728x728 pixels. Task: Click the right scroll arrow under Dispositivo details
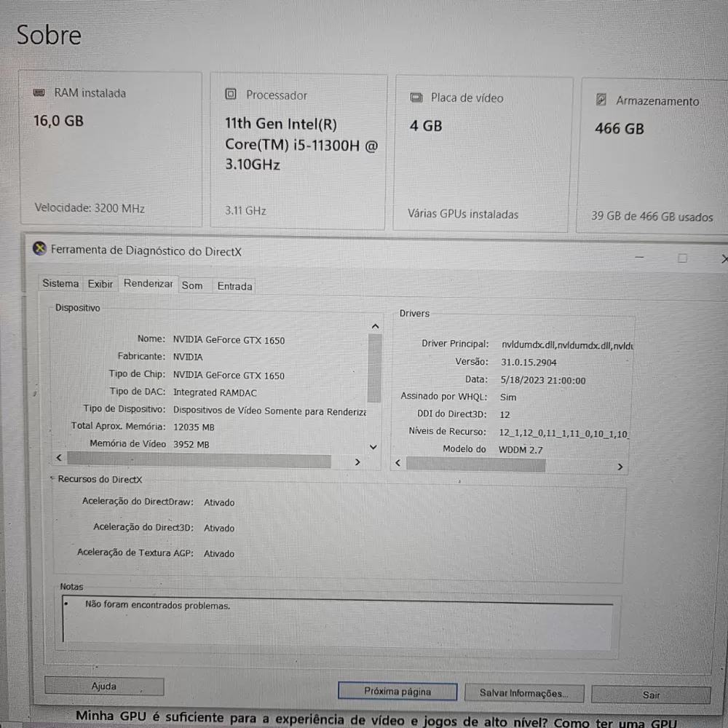coord(357,462)
